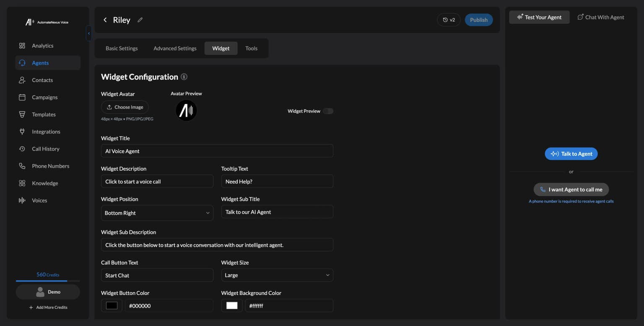The width and height of the screenshot is (644, 326).
Task: Select the Test Your Agent tab
Action: tap(539, 17)
